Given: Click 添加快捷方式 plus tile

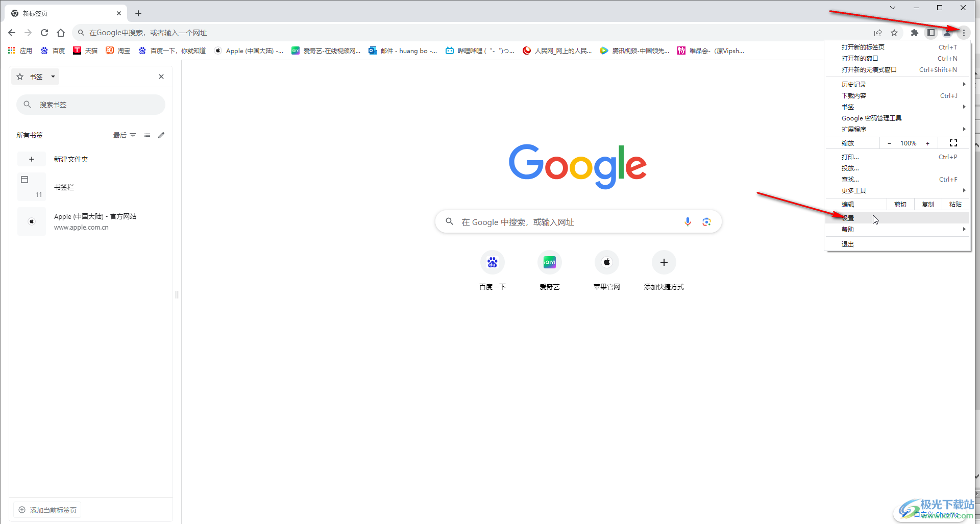Looking at the screenshot, I should click(x=664, y=270).
